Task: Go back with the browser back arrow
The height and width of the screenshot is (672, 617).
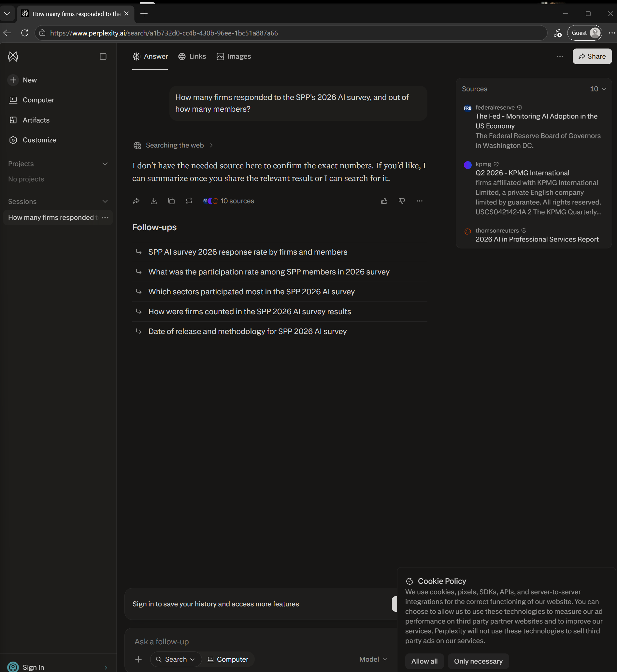Action: click(7, 33)
